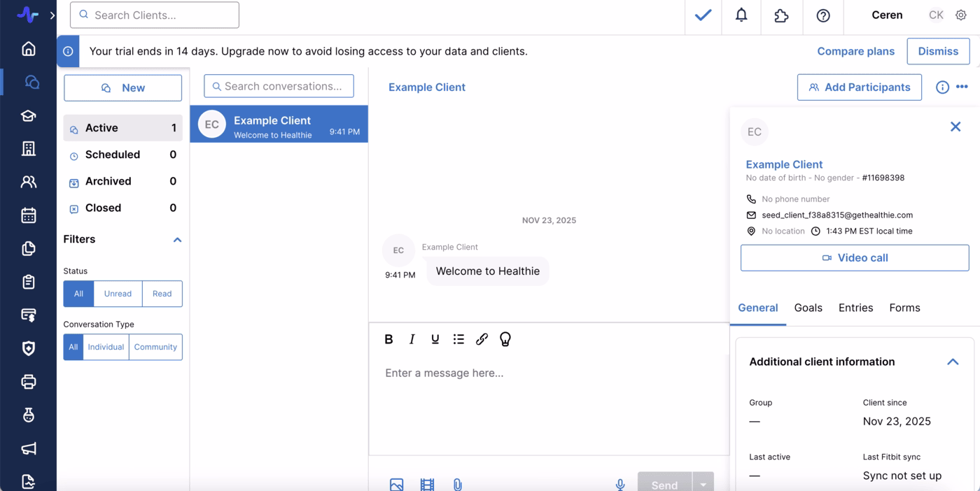Screen dimensions: 980x491
Task: Open the notifications bell
Action: click(x=741, y=15)
